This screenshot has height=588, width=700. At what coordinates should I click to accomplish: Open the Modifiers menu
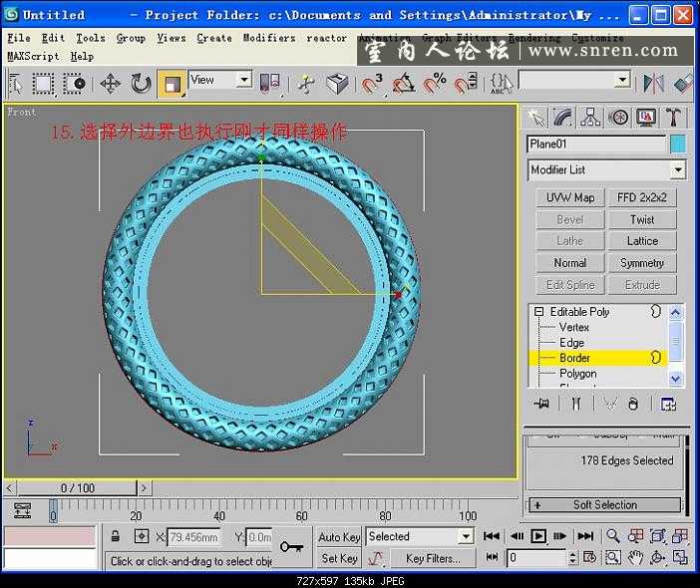[x=269, y=38]
